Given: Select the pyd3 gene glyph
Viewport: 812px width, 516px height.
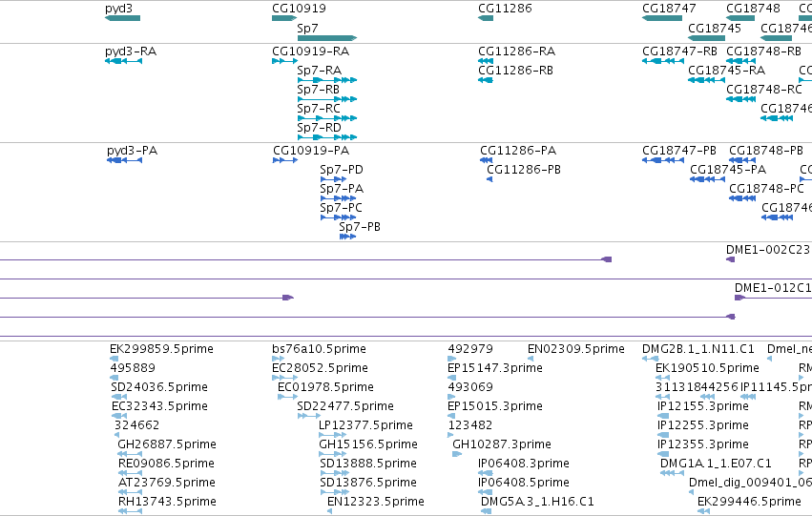Looking at the screenshot, I should 123,18.
